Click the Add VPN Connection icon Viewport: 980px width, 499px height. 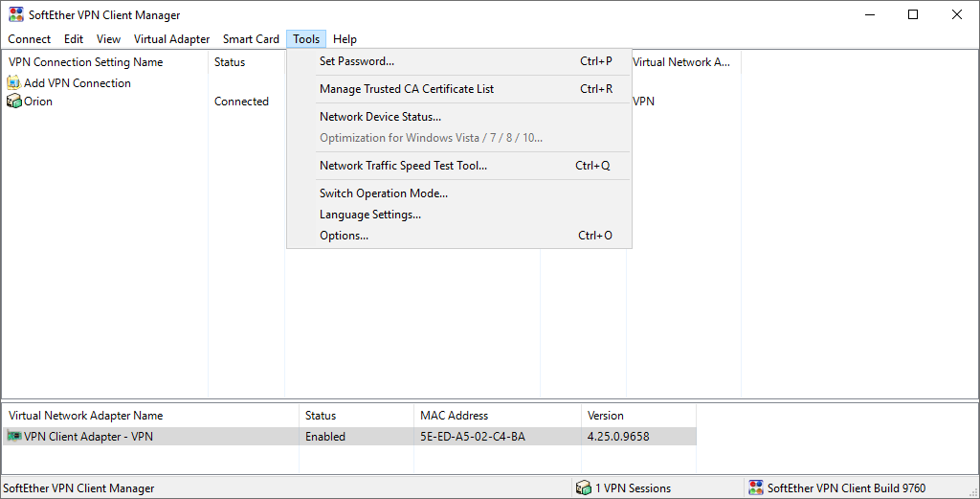pyautogui.click(x=13, y=83)
